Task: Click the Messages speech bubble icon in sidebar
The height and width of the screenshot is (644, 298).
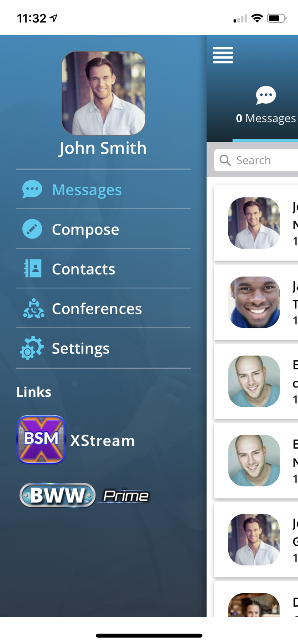Action: click(32, 189)
